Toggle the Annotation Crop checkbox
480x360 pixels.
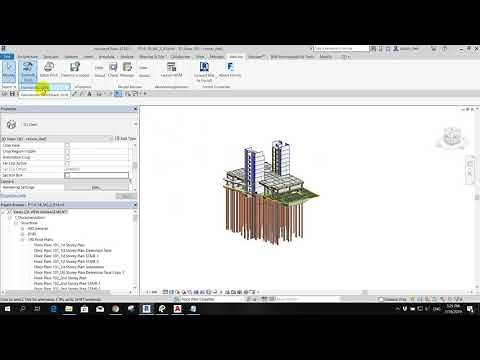(67, 157)
